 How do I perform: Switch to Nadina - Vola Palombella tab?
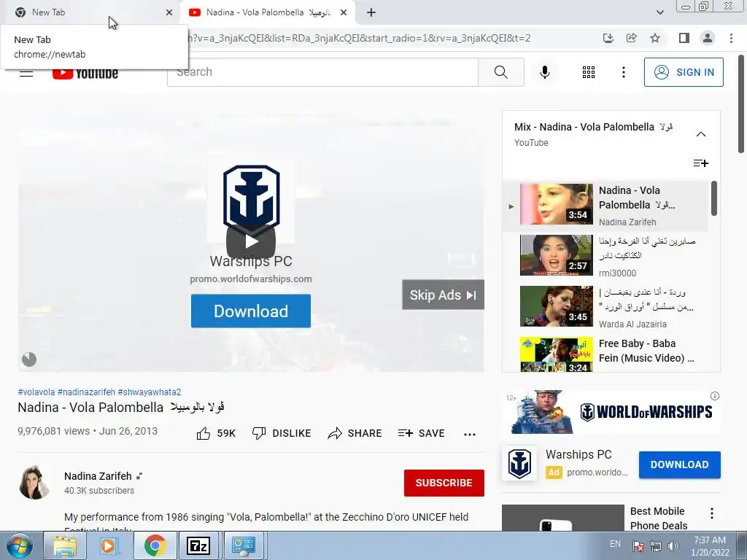(268, 12)
